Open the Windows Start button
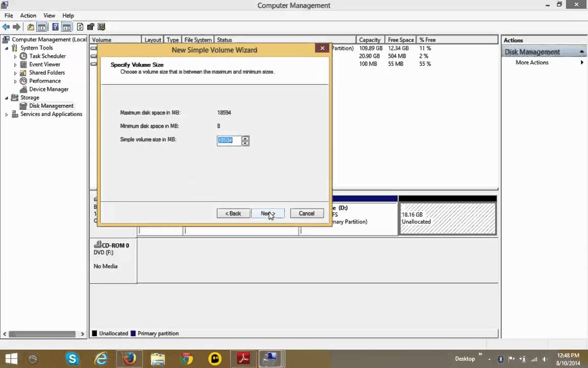Image resolution: width=588 pixels, height=368 pixels. (11, 359)
